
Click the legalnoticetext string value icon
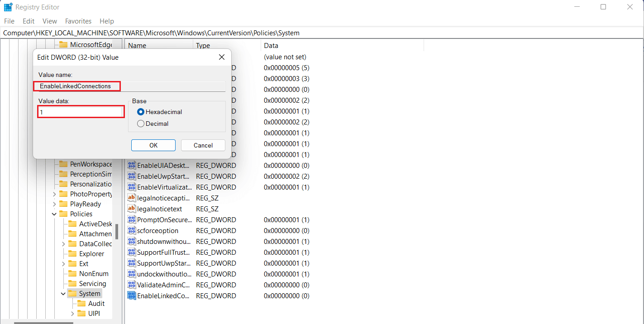[x=131, y=209]
